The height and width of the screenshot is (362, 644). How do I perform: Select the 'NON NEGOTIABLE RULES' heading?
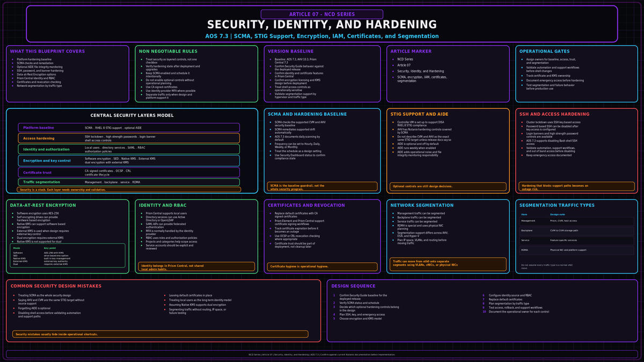pyautogui.click(x=169, y=51)
